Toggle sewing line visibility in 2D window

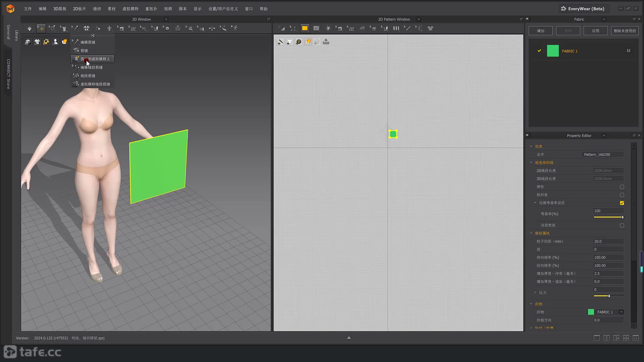280,42
